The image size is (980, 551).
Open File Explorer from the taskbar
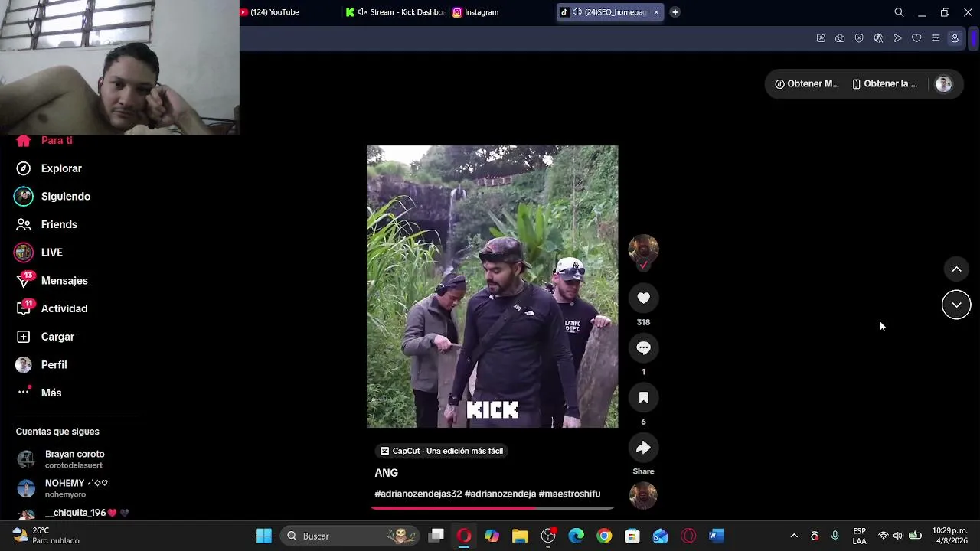(520, 536)
